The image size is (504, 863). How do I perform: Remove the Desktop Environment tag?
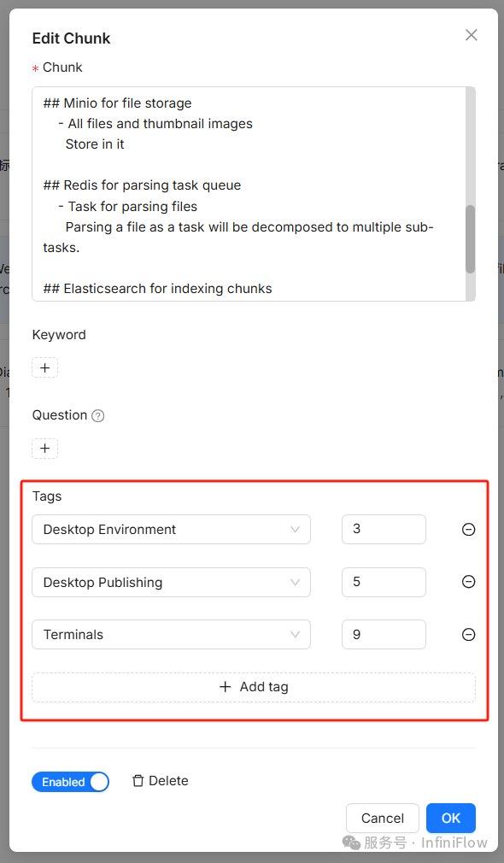(468, 530)
